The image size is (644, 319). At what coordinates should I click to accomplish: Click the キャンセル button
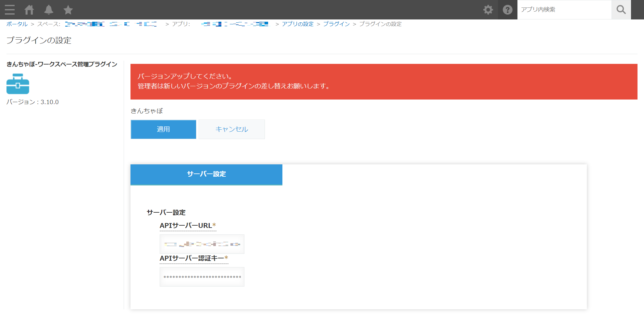pyautogui.click(x=232, y=129)
